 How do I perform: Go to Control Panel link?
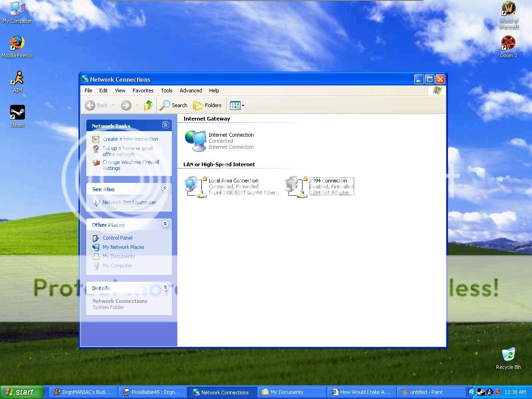click(x=117, y=238)
